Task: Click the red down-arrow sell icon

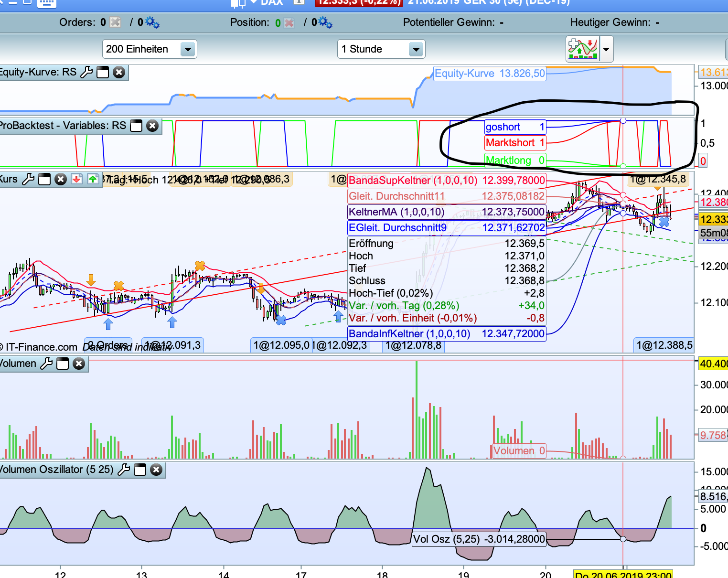Action: tap(76, 179)
